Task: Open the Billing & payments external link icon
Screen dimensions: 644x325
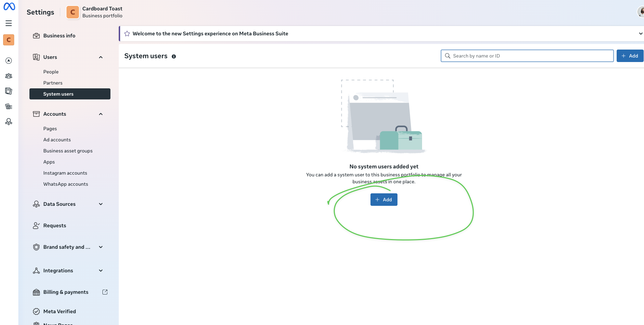Action: pos(105,292)
